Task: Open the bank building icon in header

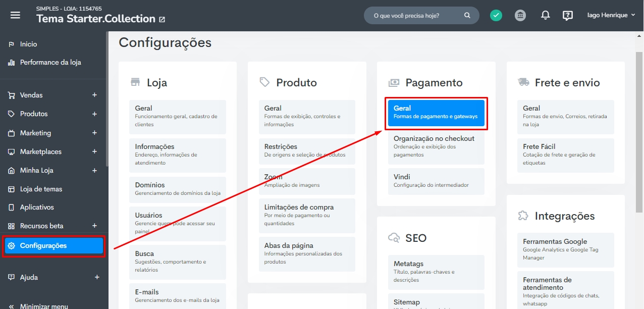Action: [x=520, y=16]
